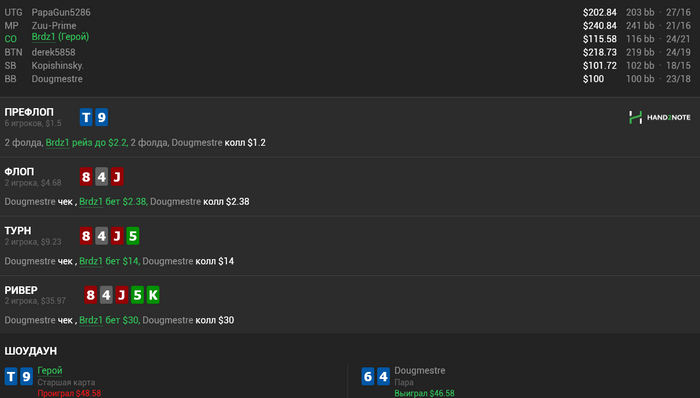This screenshot has width=700, height=398.
Task: Select player Dougmestre in the BB seat row
Action: (57, 79)
